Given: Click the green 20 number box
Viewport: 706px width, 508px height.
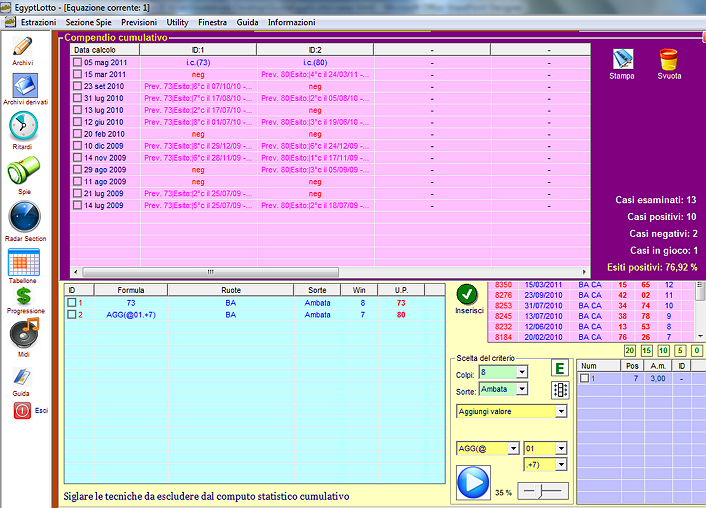Looking at the screenshot, I should point(629,350).
